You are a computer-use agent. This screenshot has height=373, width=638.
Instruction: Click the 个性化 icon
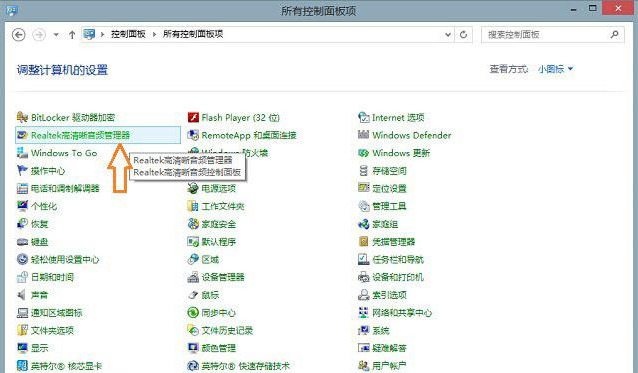click(x=22, y=206)
